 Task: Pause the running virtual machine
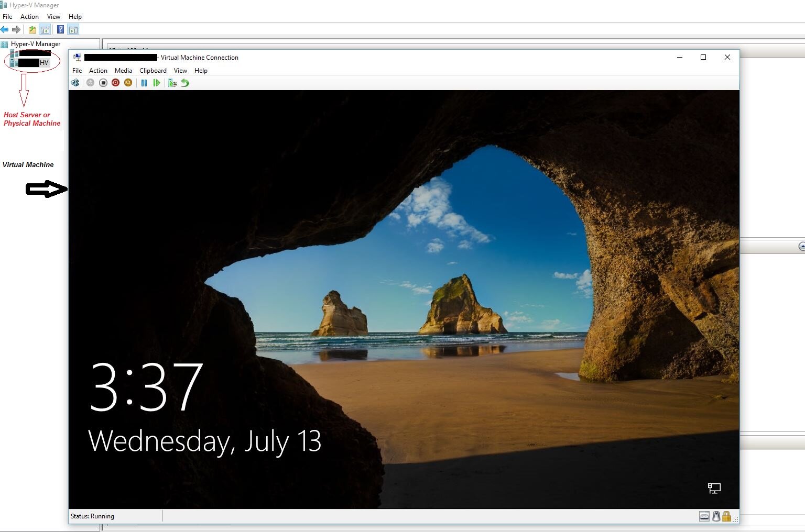coord(145,83)
